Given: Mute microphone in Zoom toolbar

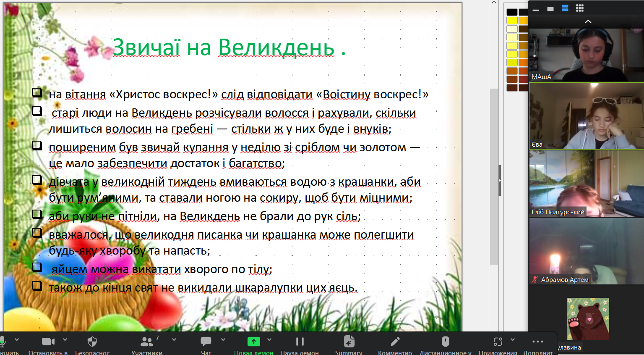Looking at the screenshot, I should 3,341.
